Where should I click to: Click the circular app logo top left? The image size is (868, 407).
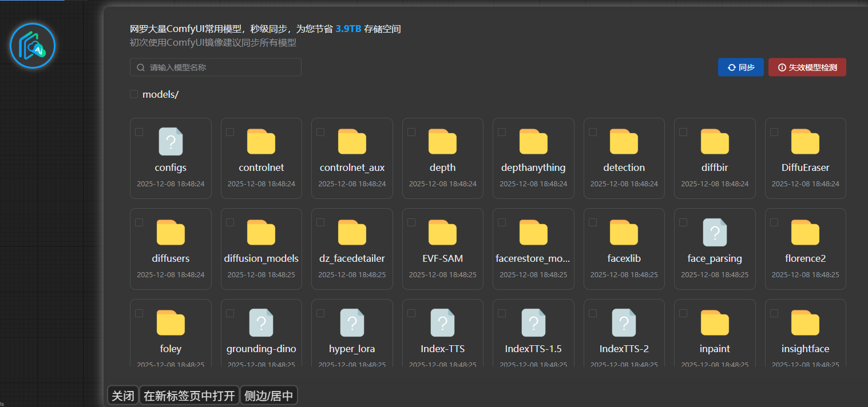pos(33,45)
